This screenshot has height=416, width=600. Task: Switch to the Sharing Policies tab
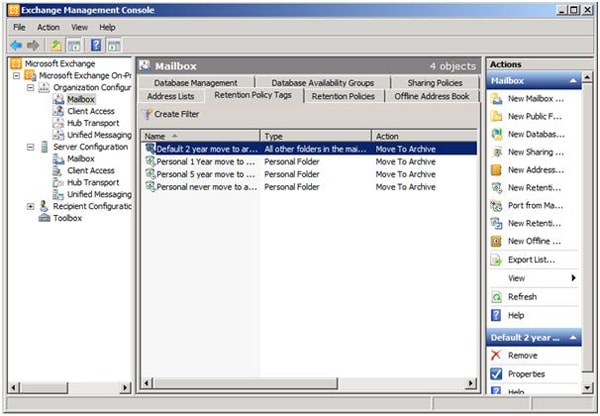[x=435, y=83]
